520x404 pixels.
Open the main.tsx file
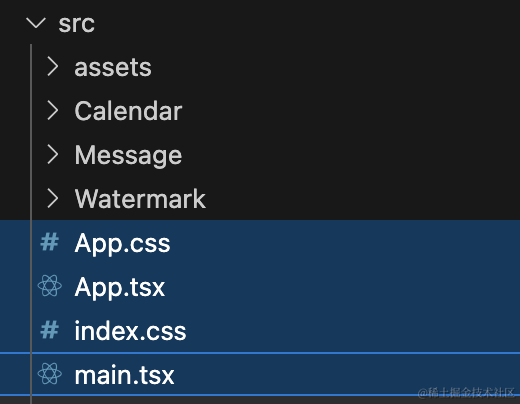[260, 374]
